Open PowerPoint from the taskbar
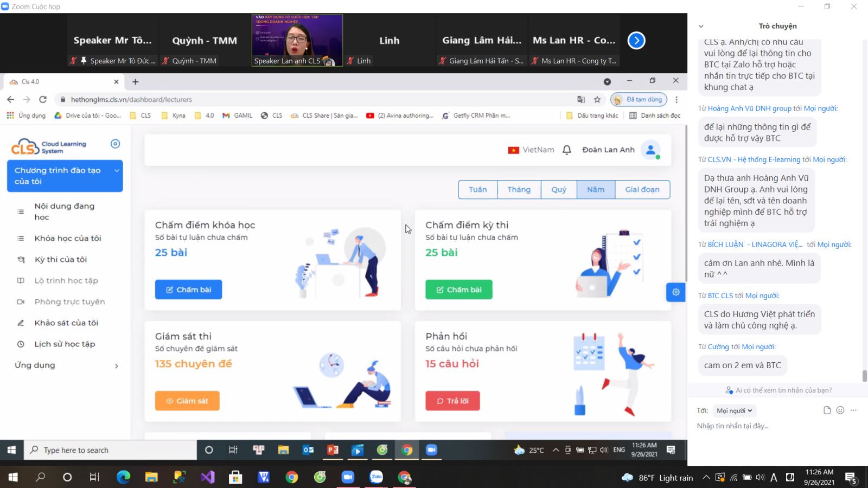Viewport: 868px width, 488px height. 333,450
